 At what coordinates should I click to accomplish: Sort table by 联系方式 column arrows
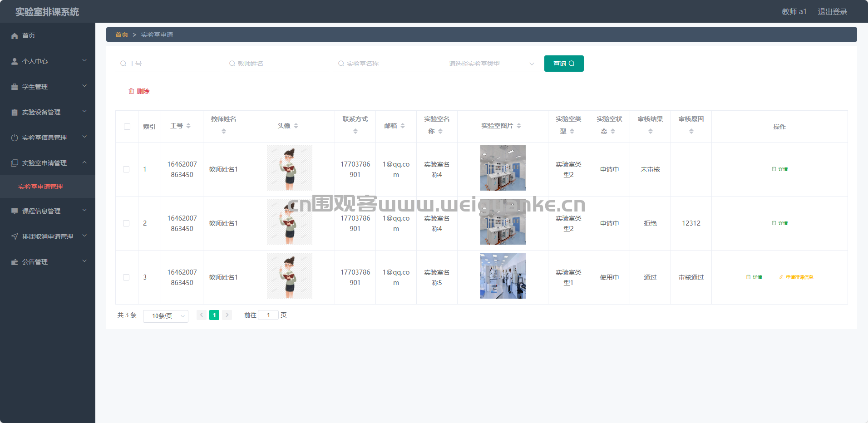[x=355, y=131]
